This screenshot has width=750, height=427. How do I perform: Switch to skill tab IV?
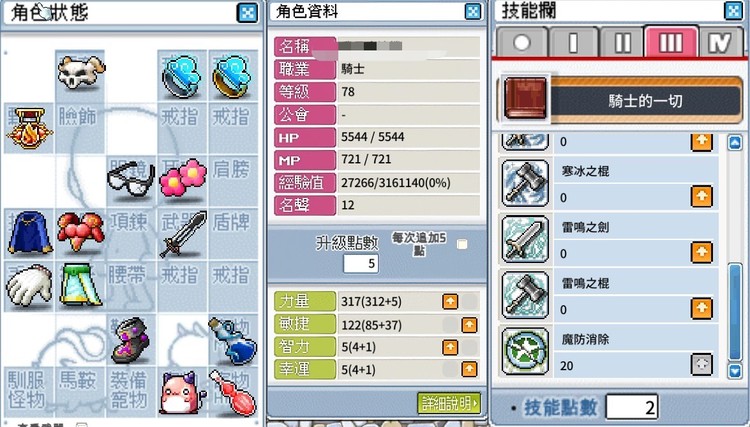(719, 43)
